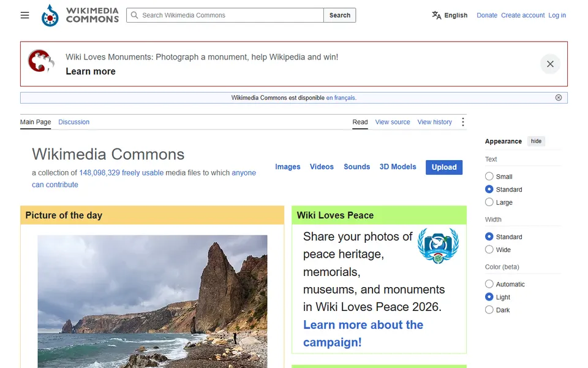Open the Discussion tab
Viewport: 588px width, 368px height.
[x=74, y=122]
